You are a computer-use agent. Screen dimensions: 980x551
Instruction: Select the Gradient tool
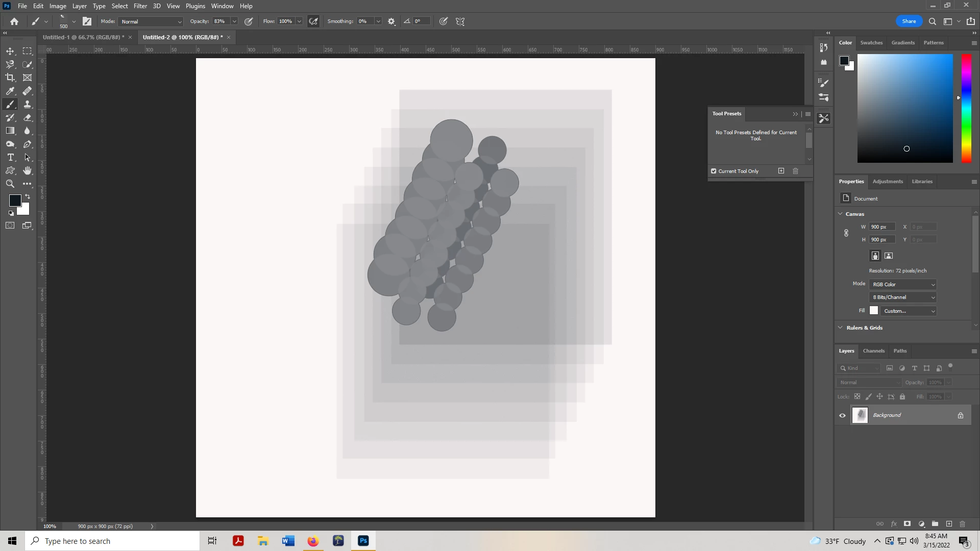(x=10, y=131)
